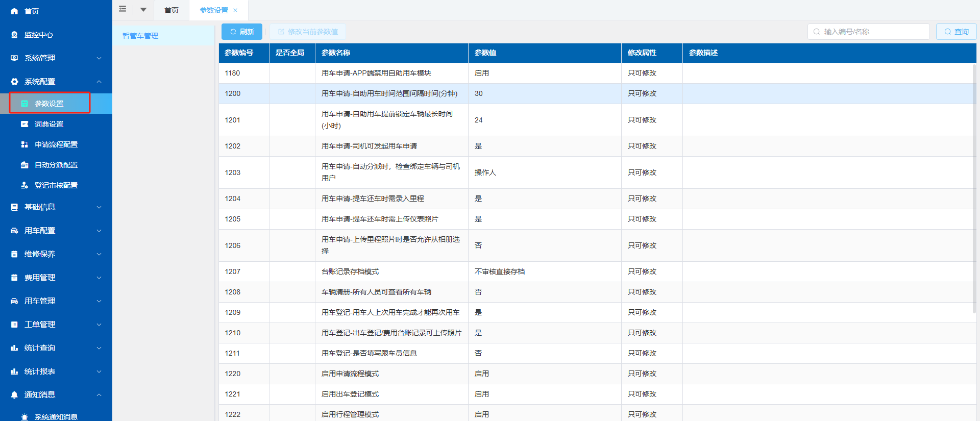Expand the 系统管理 menu chevron
980x421 pixels.
pyautogui.click(x=99, y=58)
